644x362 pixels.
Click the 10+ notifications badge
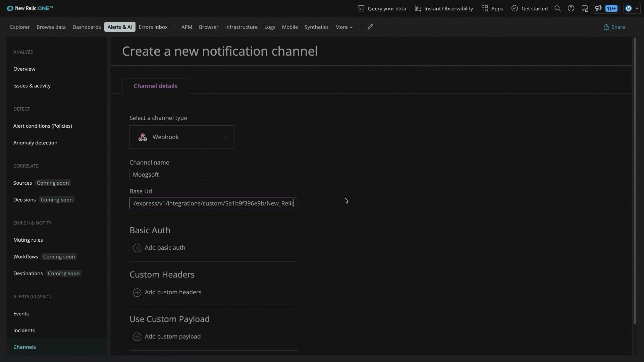611,8
